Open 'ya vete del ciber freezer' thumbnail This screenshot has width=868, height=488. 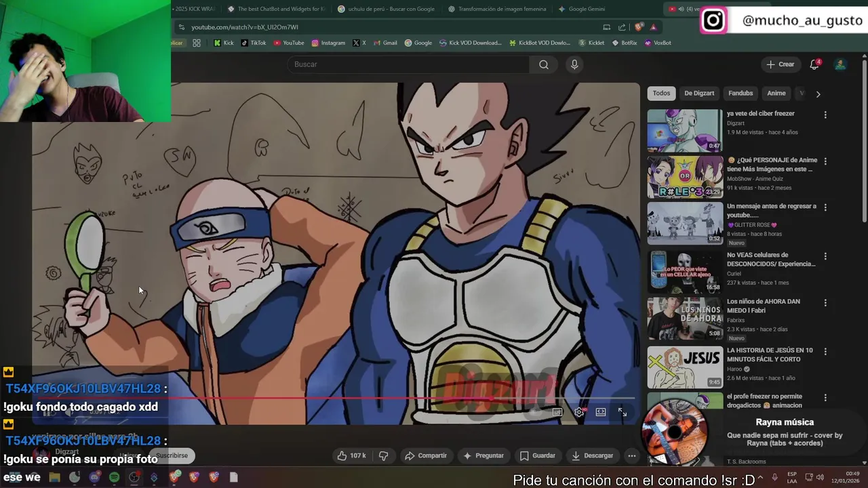(x=684, y=130)
